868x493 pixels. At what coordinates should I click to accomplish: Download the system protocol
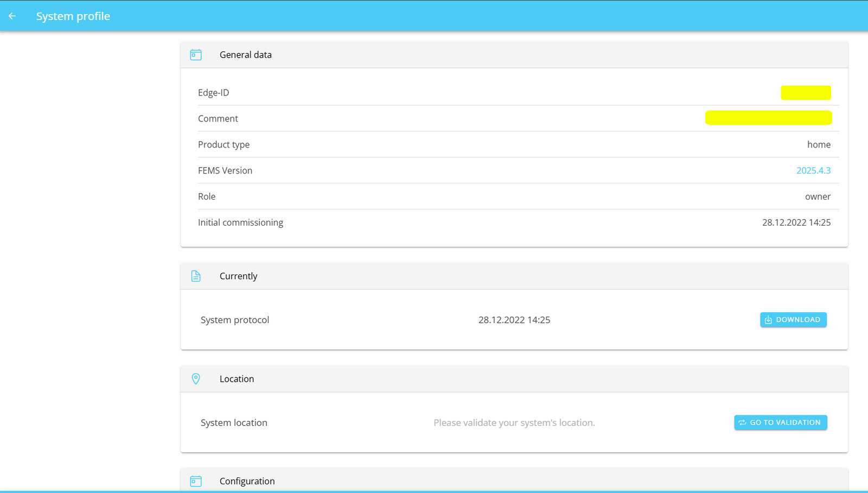click(793, 320)
